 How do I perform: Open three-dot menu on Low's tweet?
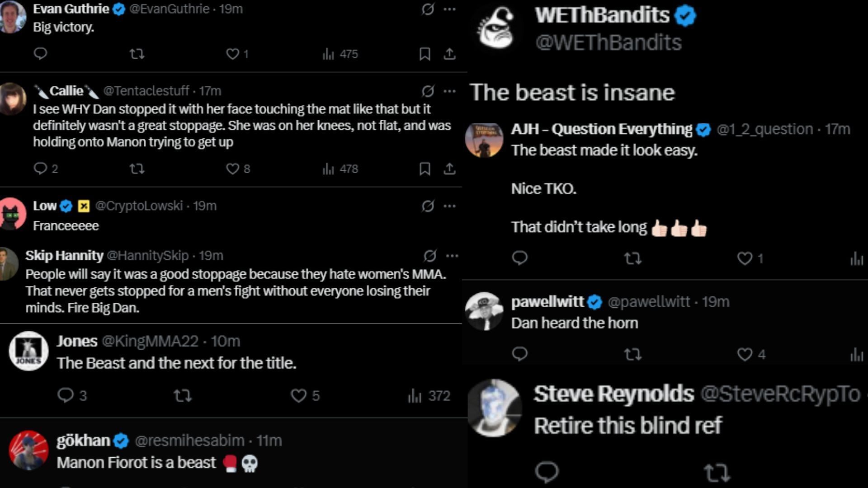[449, 206]
